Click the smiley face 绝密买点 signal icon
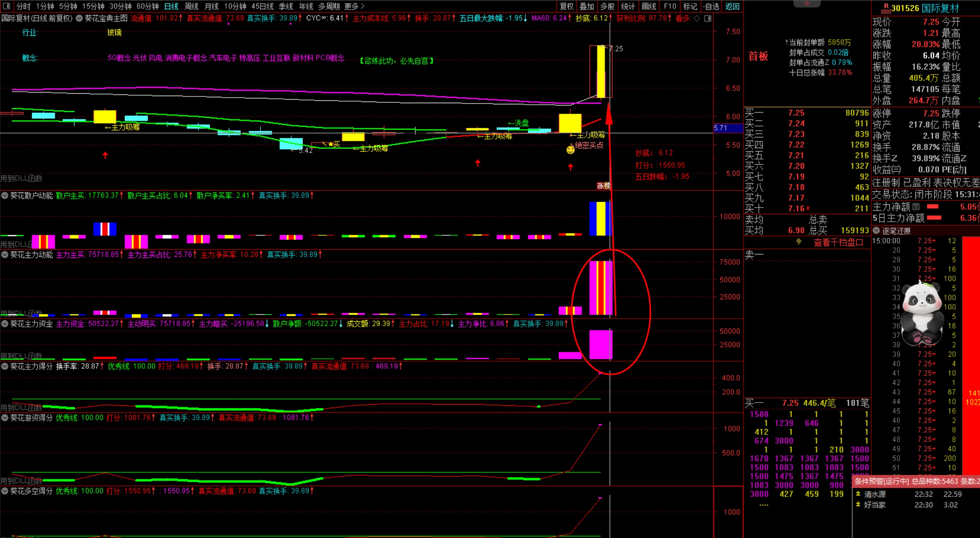This screenshot has width=980, height=538. point(570,150)
